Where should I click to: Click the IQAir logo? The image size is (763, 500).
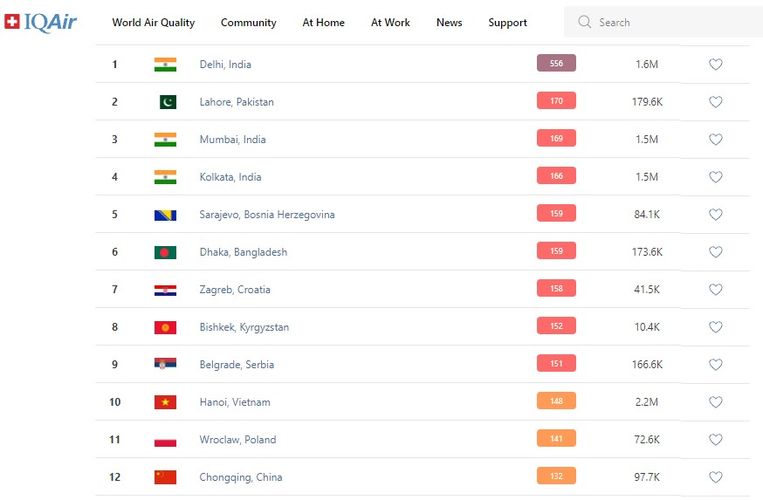(40, 22)
